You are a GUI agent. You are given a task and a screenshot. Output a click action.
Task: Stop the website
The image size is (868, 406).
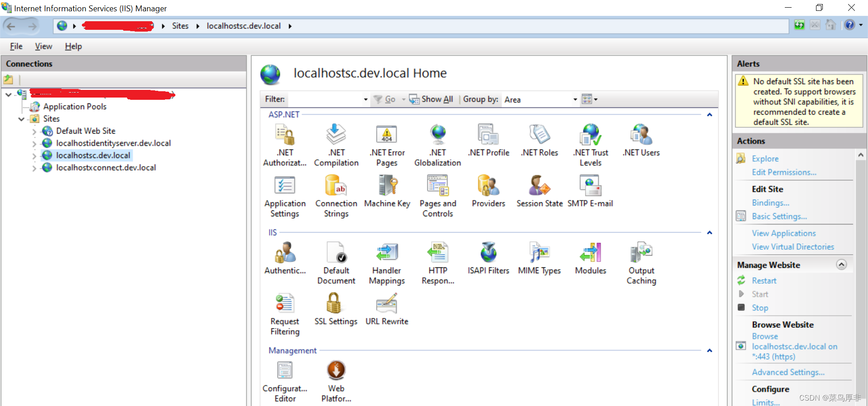(759, 308)
